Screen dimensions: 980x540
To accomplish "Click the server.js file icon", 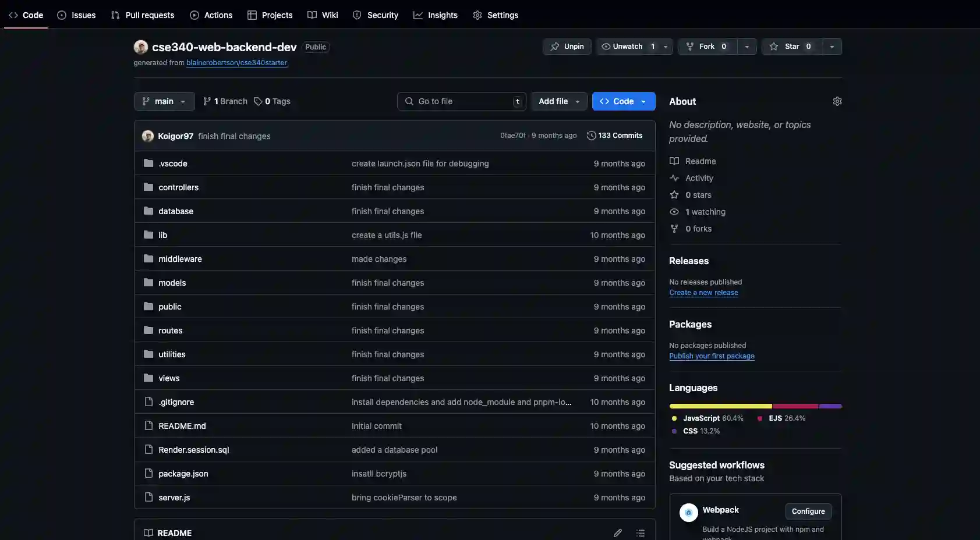I will pyautogui.click(x=148, y=498).
